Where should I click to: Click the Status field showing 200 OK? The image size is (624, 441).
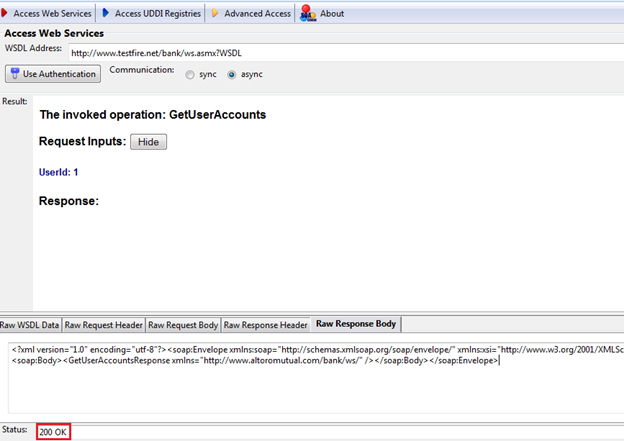tap(54, 431)
